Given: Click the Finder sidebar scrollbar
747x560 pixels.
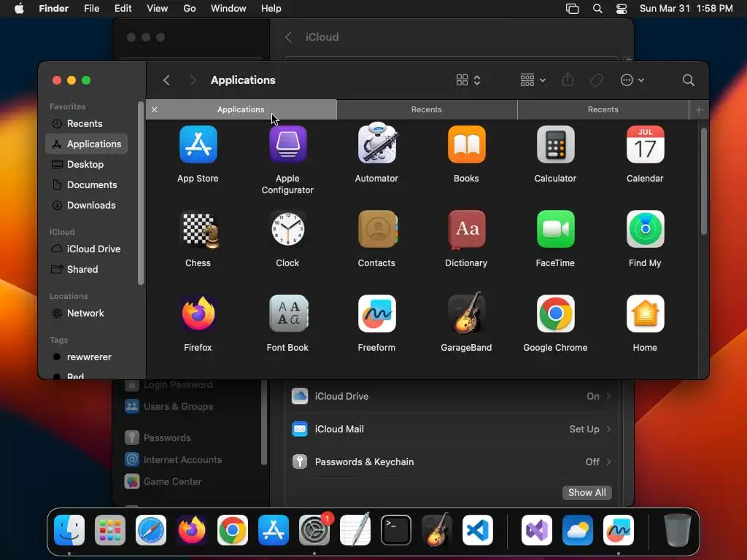Looking at the screenshot, I should 141,192.
